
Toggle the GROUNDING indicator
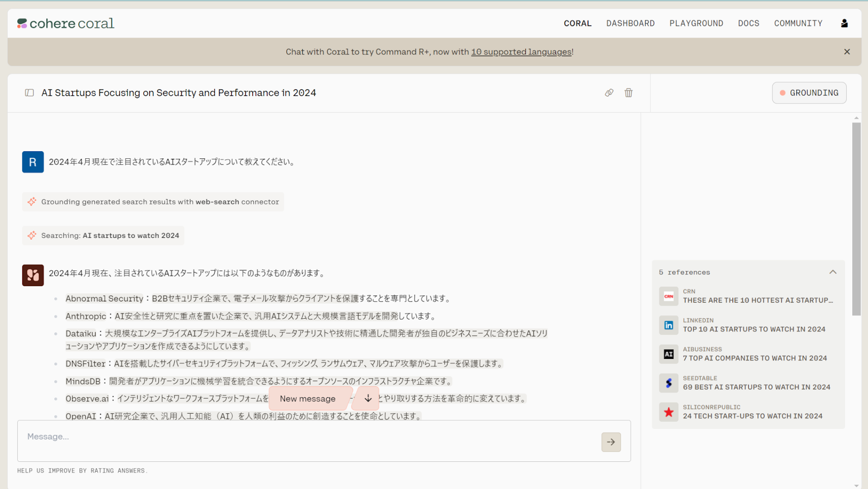tap(809, 93)
